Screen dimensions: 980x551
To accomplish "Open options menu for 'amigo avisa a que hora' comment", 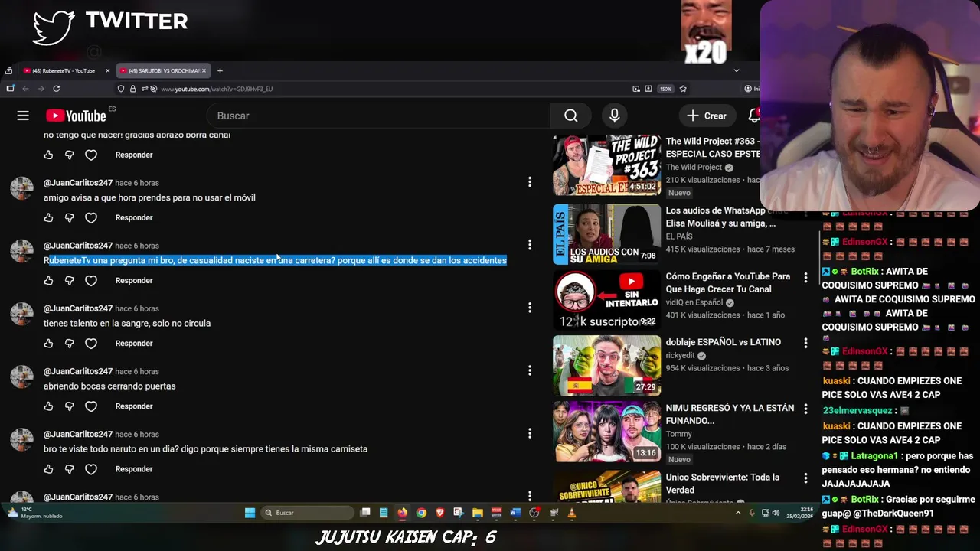I will tap(529, 182).
